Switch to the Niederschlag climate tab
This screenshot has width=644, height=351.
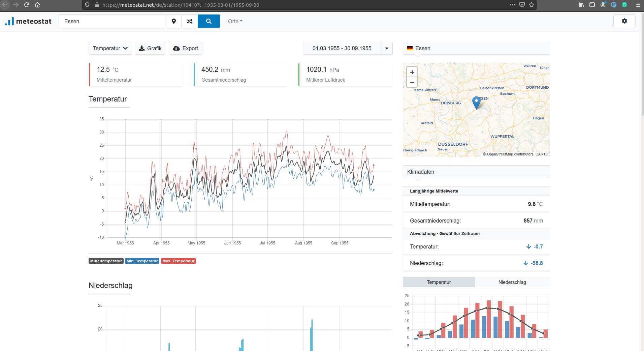tap(512, 282)
